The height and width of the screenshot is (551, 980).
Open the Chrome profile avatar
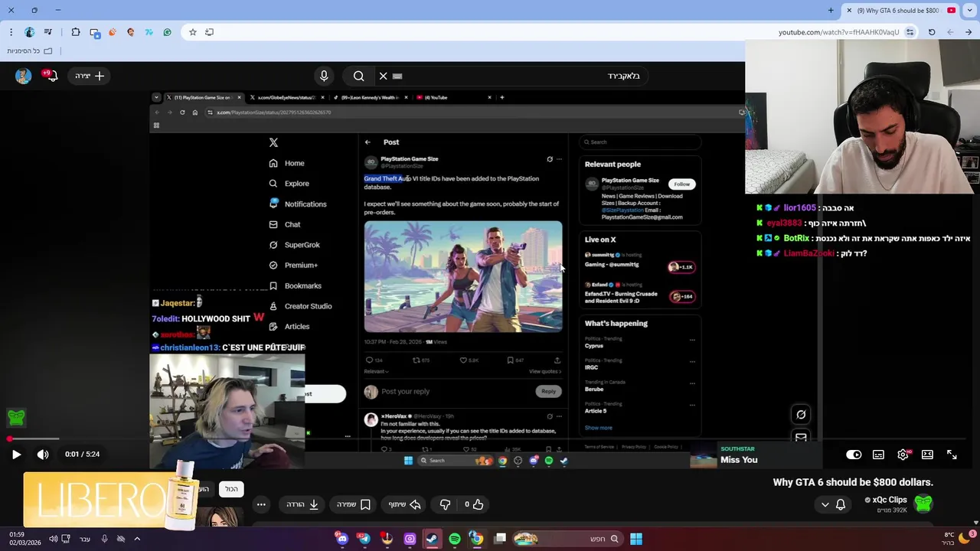tap(29, 32)
